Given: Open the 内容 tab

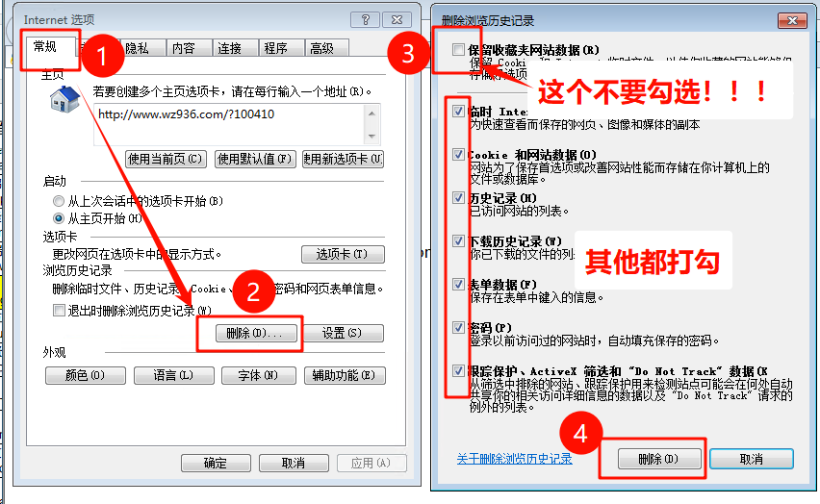Looking at the screenshot, I should pyautogui.click(x=183, y=48).
